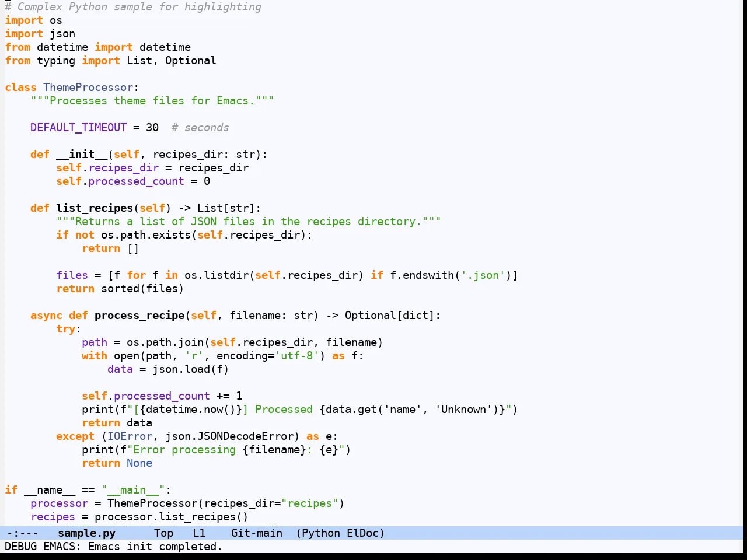747x560 pixels.
Task: Click 'return sorted(files)' line
Action: 120,289
